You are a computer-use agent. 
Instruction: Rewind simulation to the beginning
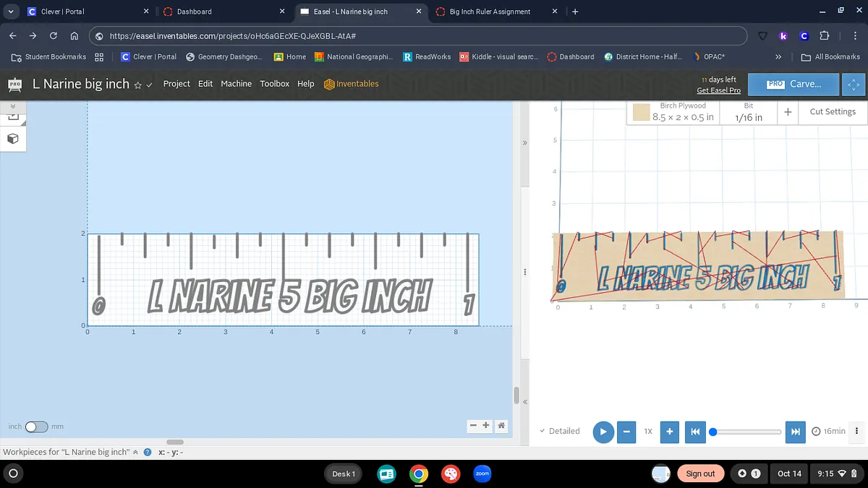[694, 432]
